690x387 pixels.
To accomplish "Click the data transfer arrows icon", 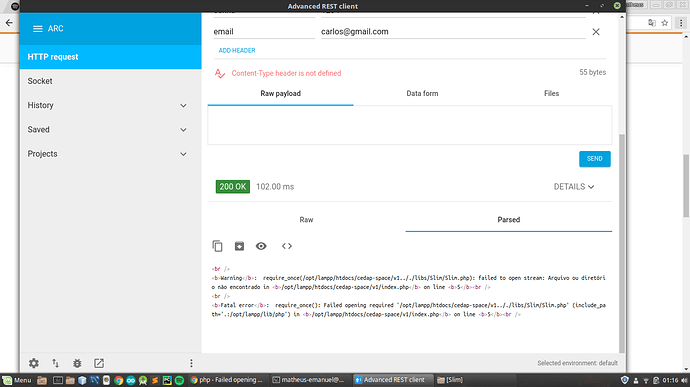I will coord(55,363).
